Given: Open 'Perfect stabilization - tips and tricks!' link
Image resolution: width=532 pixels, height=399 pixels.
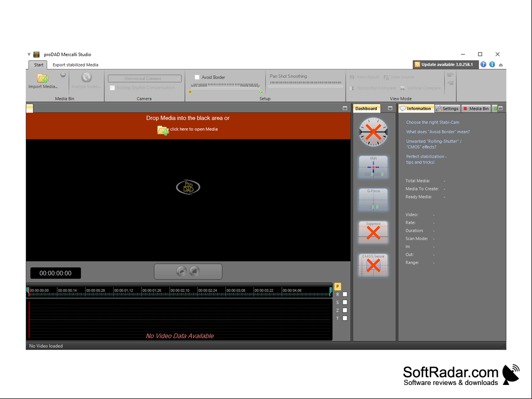Looking at the screenshot, I should pos(426,159).
